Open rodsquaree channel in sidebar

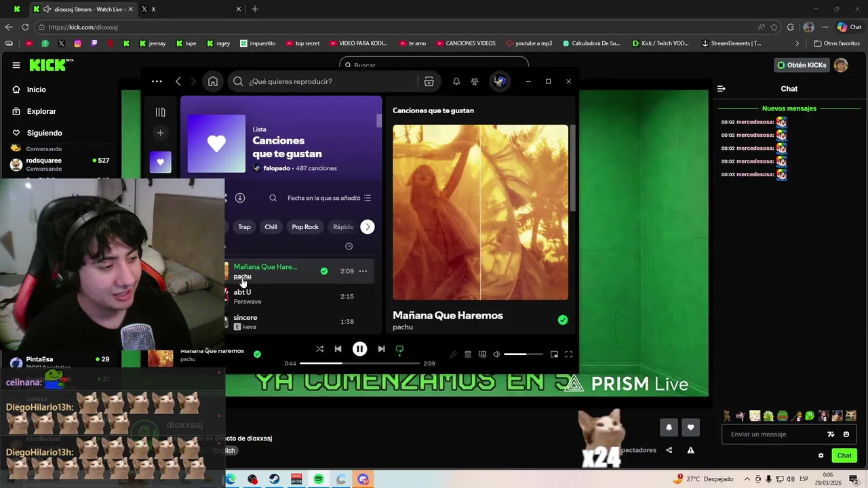pos(60,164)
